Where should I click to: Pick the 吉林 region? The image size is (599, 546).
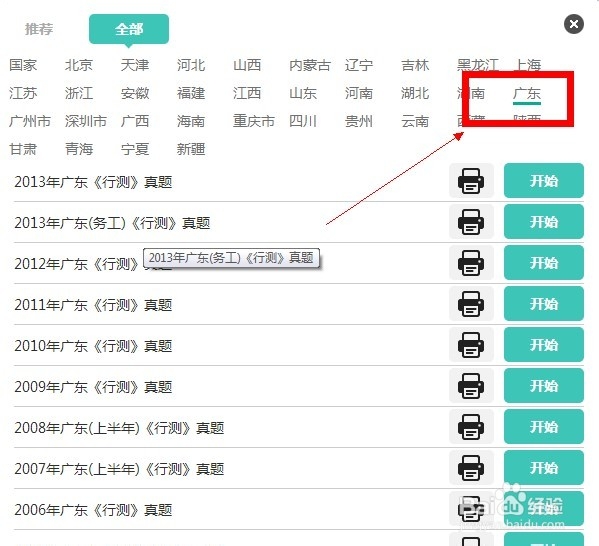[415, 65]
